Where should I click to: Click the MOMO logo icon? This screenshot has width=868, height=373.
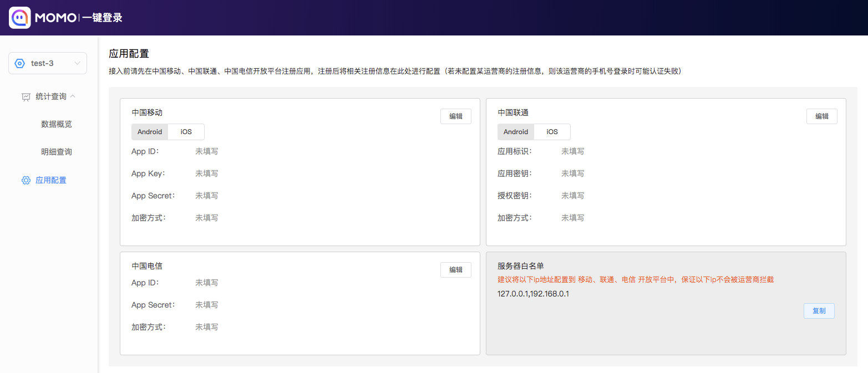[x=20, y=18]
